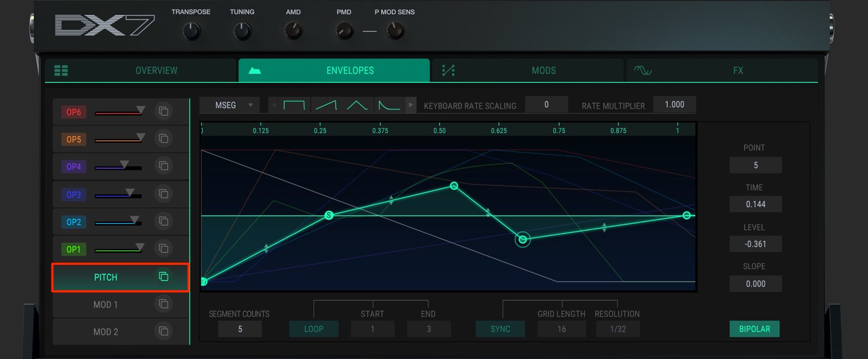This screenshot has height=359, width=868.
Task: Show next shape presets with right arrow
Action: [411, 105]
